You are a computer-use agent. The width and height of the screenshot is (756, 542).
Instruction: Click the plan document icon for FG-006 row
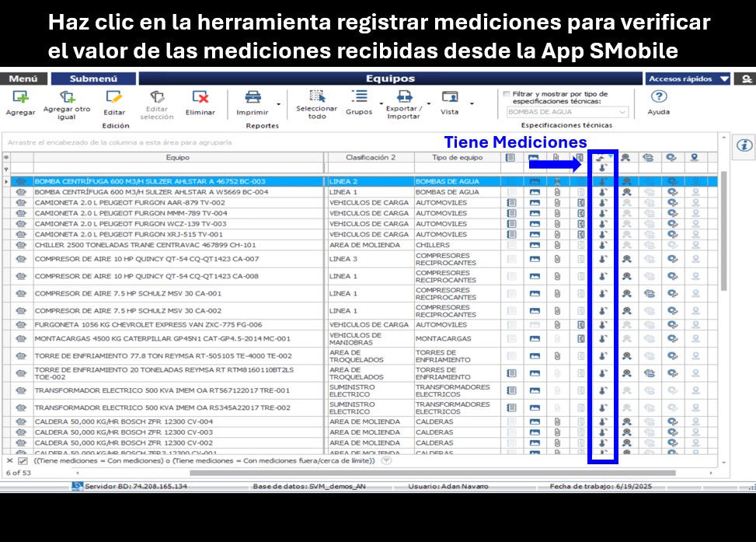pyautogui.click(x=581, y=325)
